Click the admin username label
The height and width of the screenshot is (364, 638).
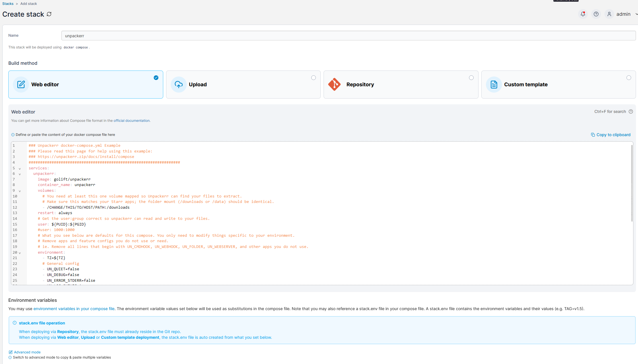(x=623, y=14)
